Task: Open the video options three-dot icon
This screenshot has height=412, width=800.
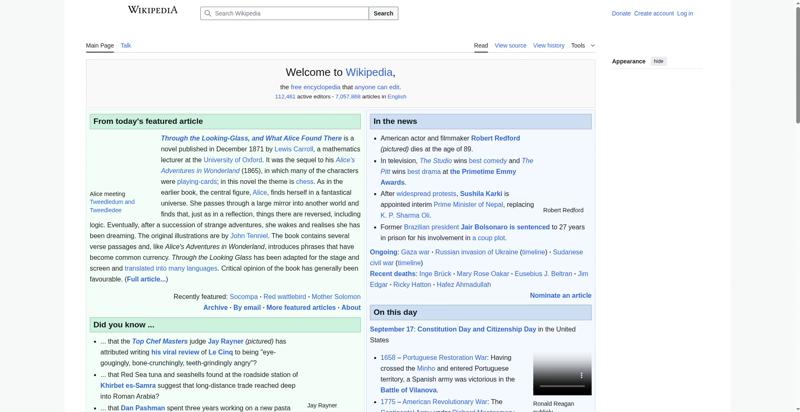Action: coord(581,375)
